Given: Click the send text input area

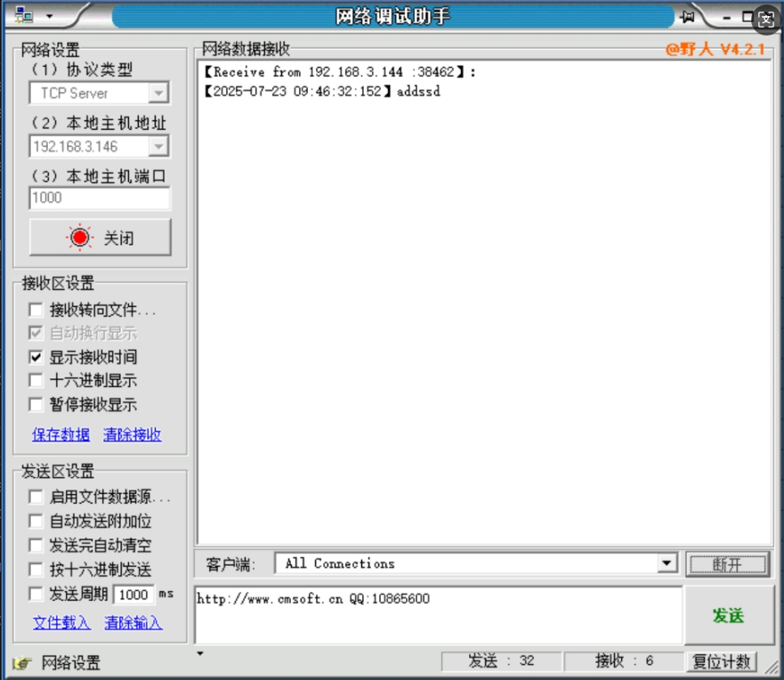Looking at the screenshot, I should pyautogui.click(x=439, y=616).
